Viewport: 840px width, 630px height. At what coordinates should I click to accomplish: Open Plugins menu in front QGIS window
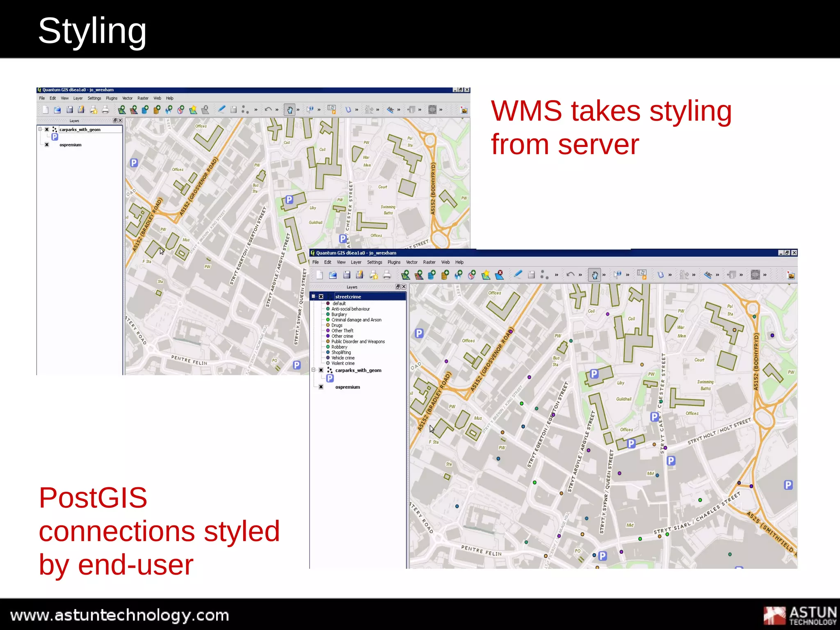(394, 262)
